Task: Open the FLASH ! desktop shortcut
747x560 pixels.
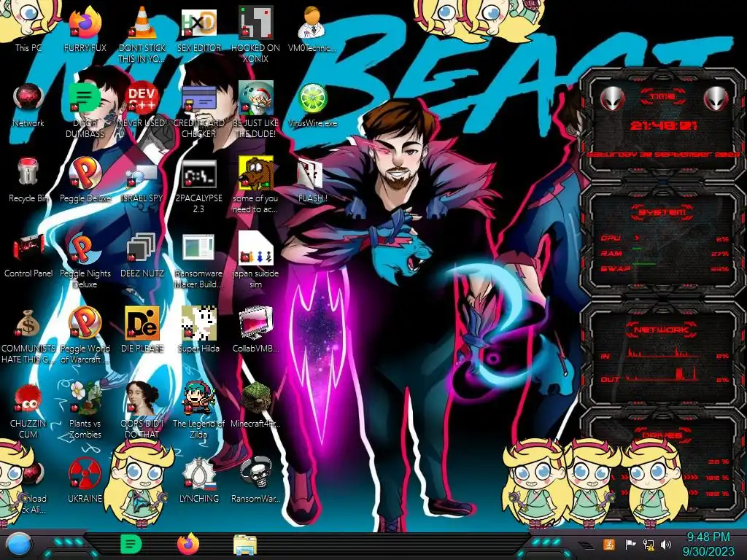Action: click(312, 180)
